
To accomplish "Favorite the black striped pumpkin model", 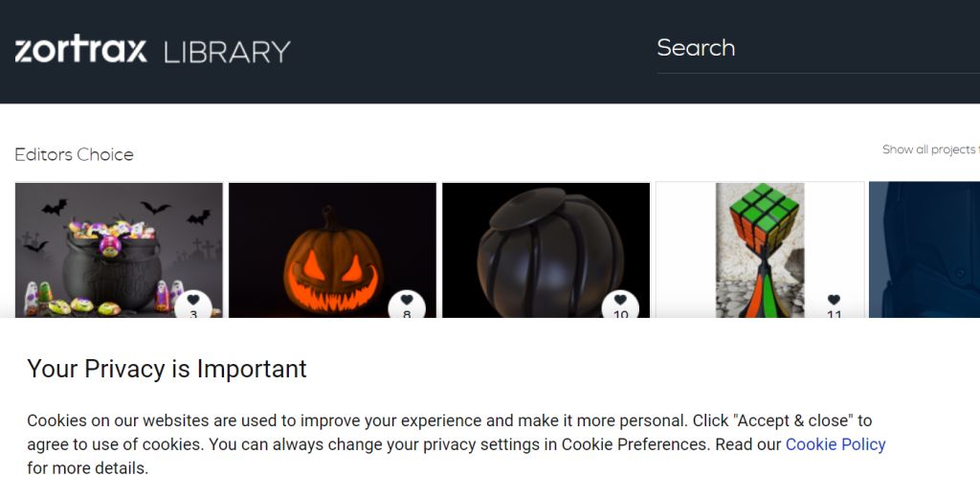I will click(x=620, y=300).
